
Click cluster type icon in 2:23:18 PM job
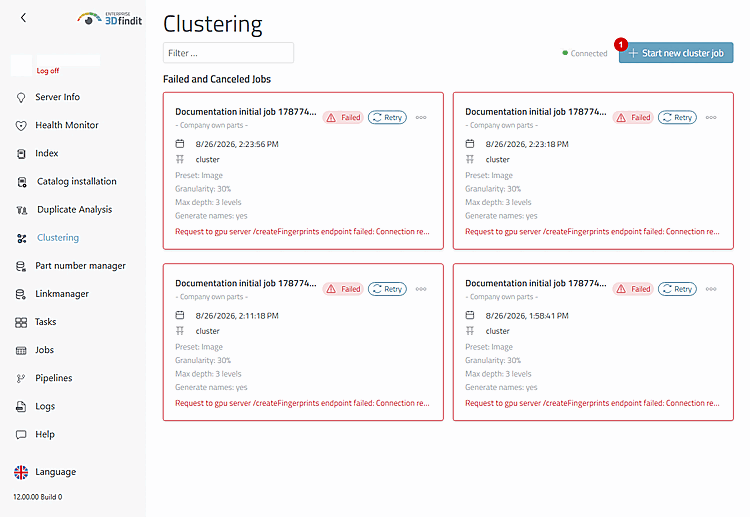pyautogui.click(x=470, y=159)
